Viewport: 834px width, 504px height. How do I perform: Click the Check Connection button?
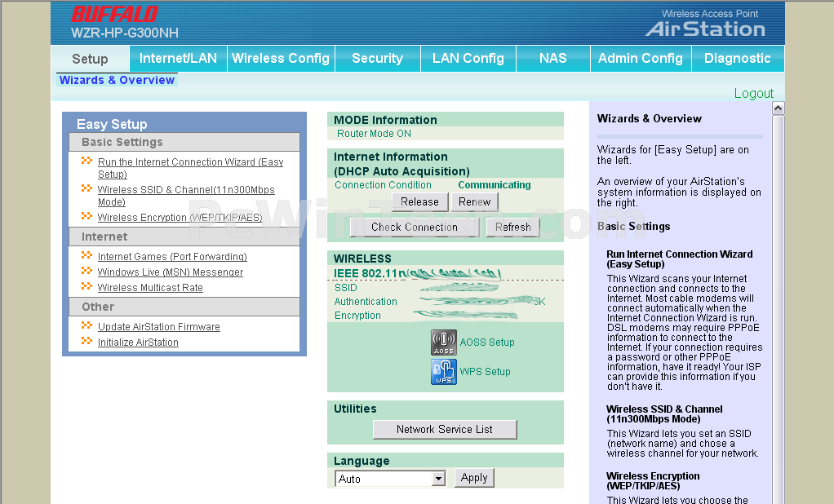click(x=415, y=228)
